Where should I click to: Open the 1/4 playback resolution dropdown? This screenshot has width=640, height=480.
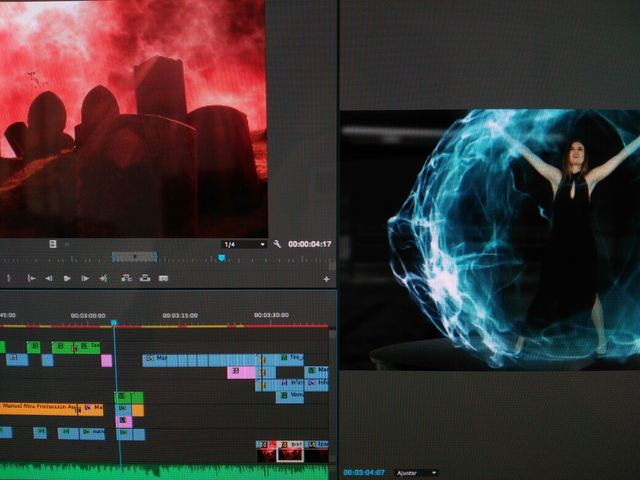pos(244,244)
